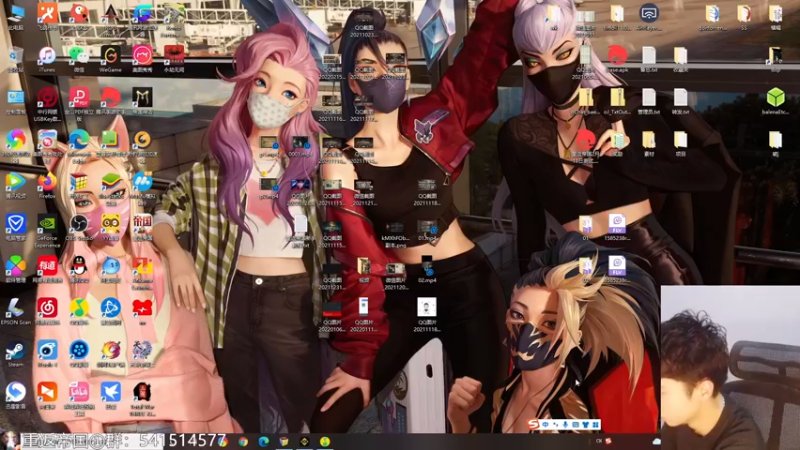
Task: Open the red PDF application shortcut
Action: point(79,97)
